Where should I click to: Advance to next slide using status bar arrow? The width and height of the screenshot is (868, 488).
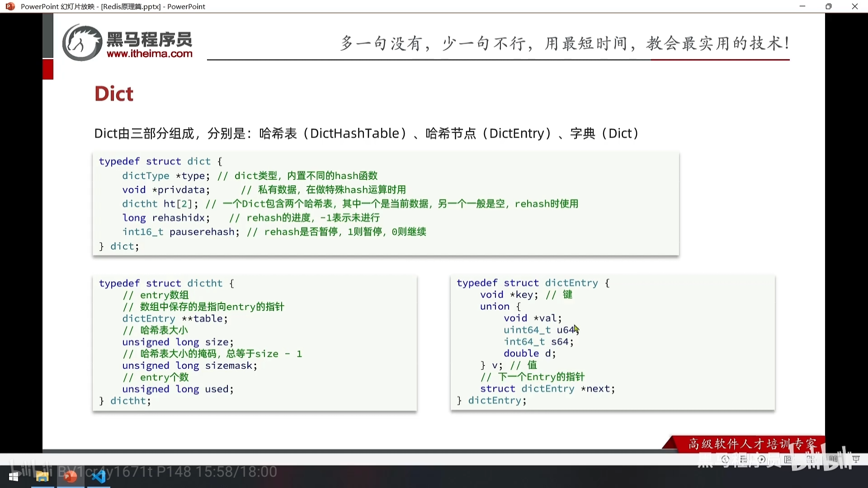pyautogui.click(x=762, y=460)
